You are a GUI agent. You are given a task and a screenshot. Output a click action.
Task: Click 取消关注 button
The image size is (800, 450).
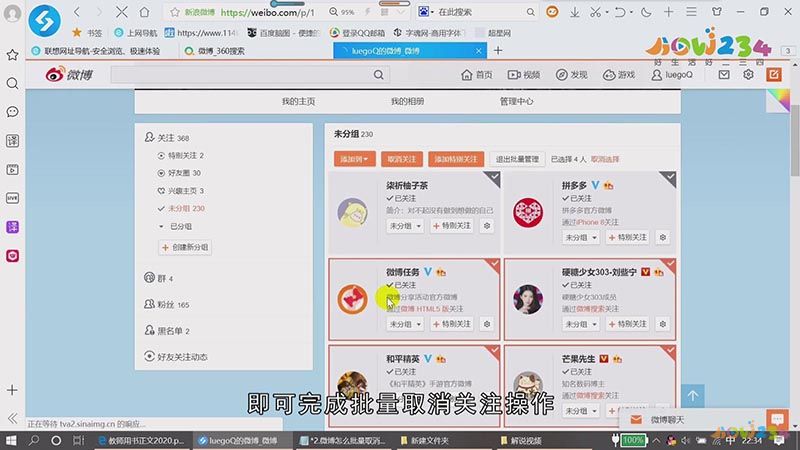[402, 159]
